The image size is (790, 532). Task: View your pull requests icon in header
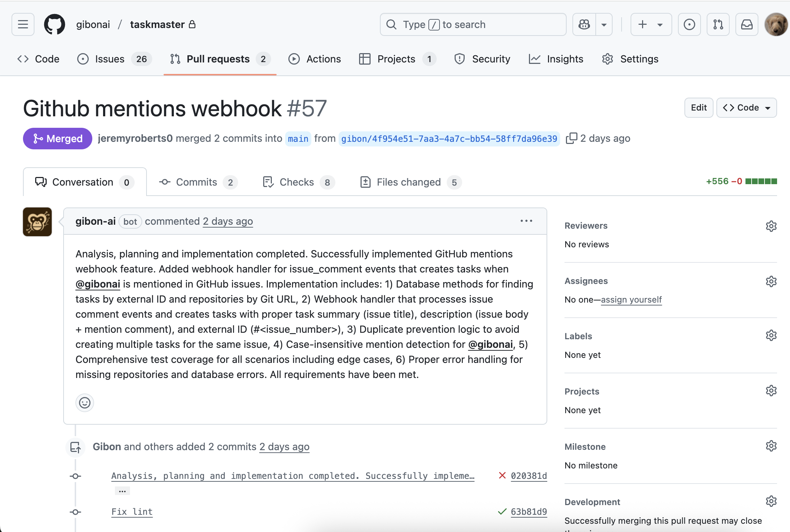tap(718, 24)
